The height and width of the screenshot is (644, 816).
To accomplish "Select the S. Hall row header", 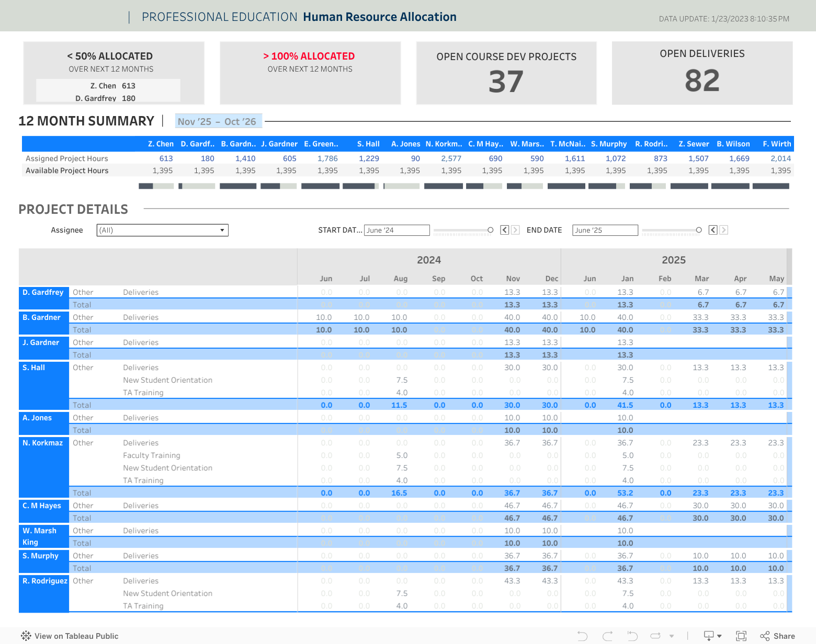I will point(34,367).
